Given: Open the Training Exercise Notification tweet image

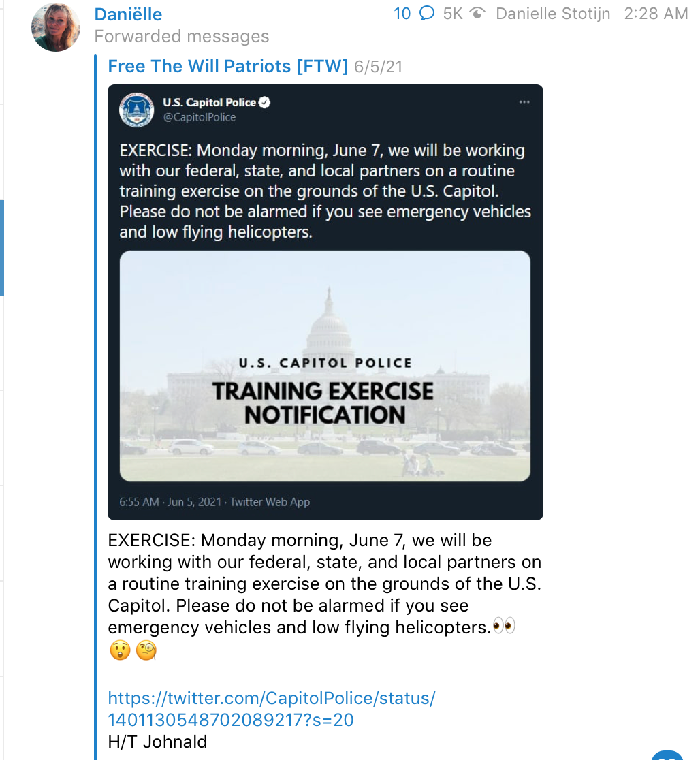Looking at the screenshot, I should (325, 365).
